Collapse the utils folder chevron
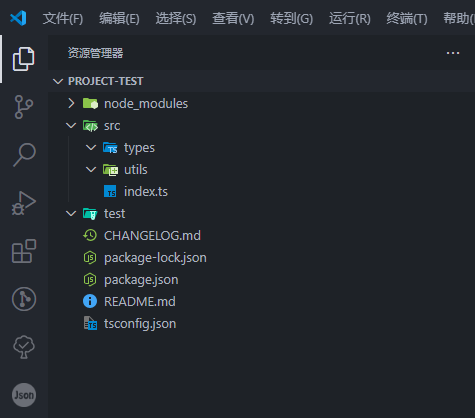Screen dimensions: 475x418 coord(91,170)
